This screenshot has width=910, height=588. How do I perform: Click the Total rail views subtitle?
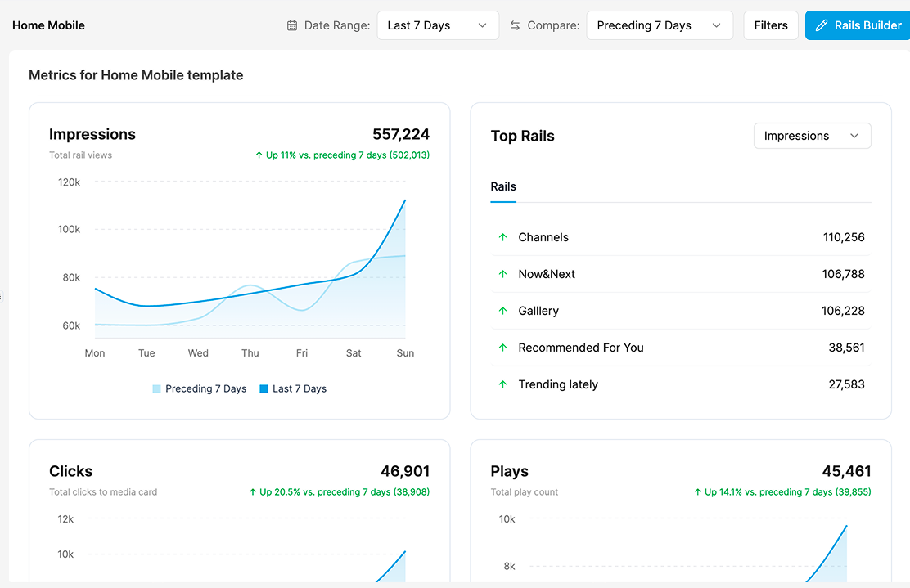(81, 155)
